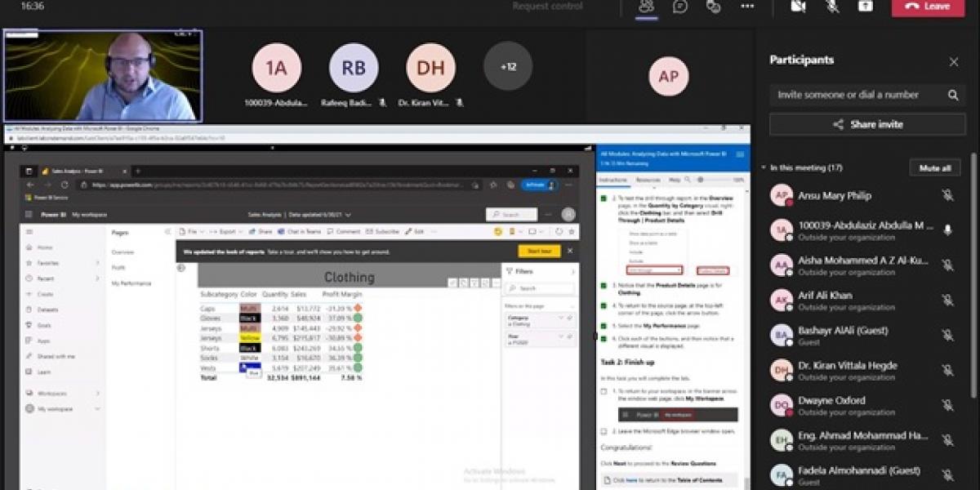Click mic icon for Dr. Kiran Vittala Hegde

tap(947, 371)
